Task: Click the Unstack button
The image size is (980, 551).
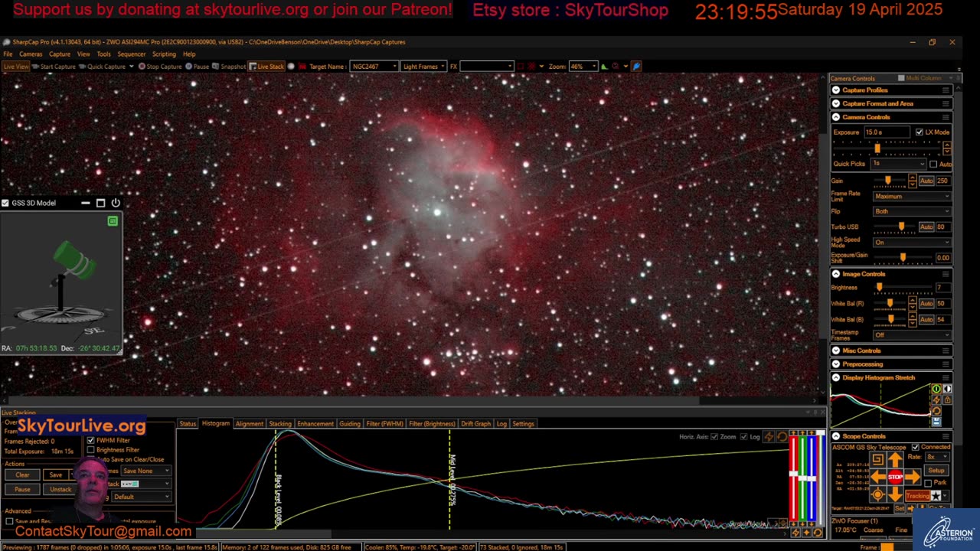Action: coord(60,490)
